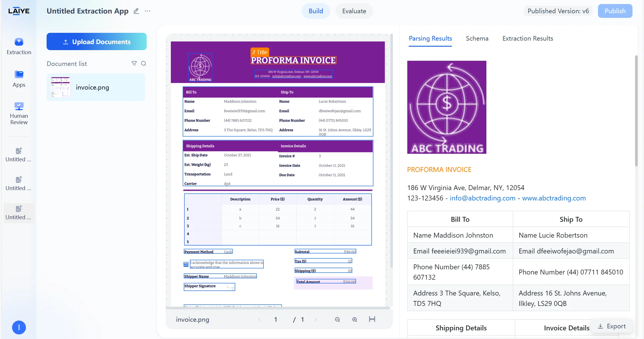Click the PROFORMA INVOICE title in the preview
Viewport: 644px width, 339px height.
pos(293,60)
